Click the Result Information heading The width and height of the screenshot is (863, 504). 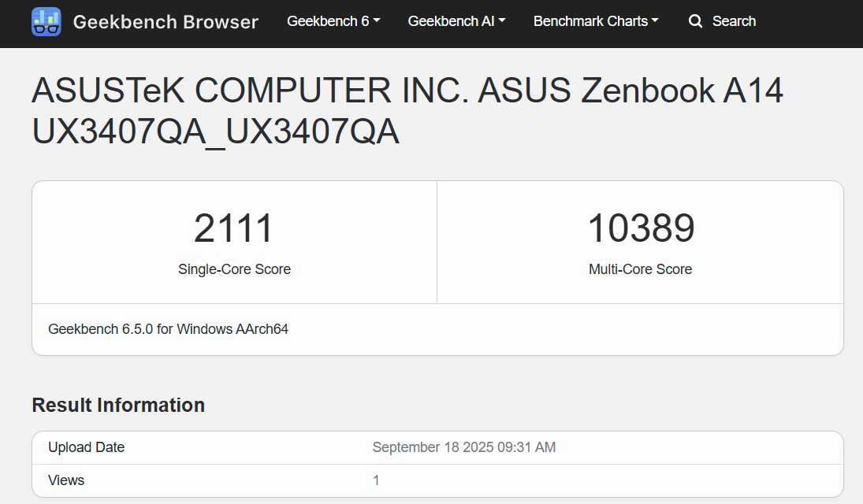point(118,405)
